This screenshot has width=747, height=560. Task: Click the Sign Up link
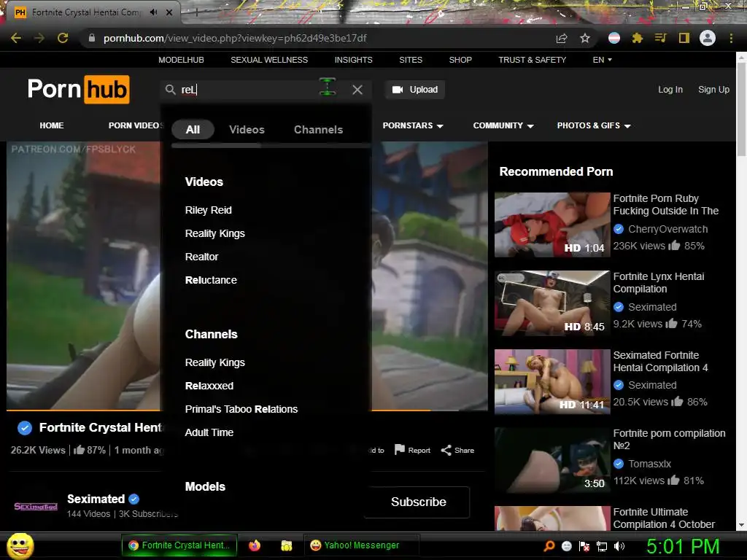click(713, 90)
